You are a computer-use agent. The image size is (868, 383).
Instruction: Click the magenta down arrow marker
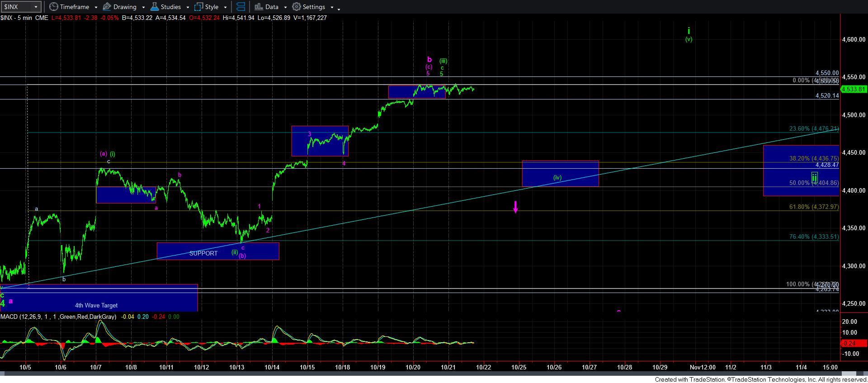515,207
